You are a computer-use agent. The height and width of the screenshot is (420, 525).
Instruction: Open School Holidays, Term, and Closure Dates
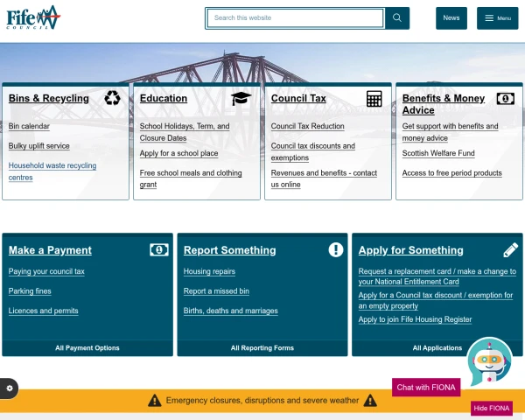pos(185,132)
